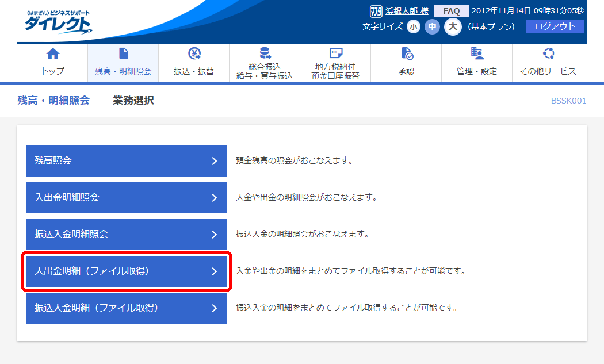604x364 pixels.
Task: Set text size to medium (中)
Action: [432, 26]
